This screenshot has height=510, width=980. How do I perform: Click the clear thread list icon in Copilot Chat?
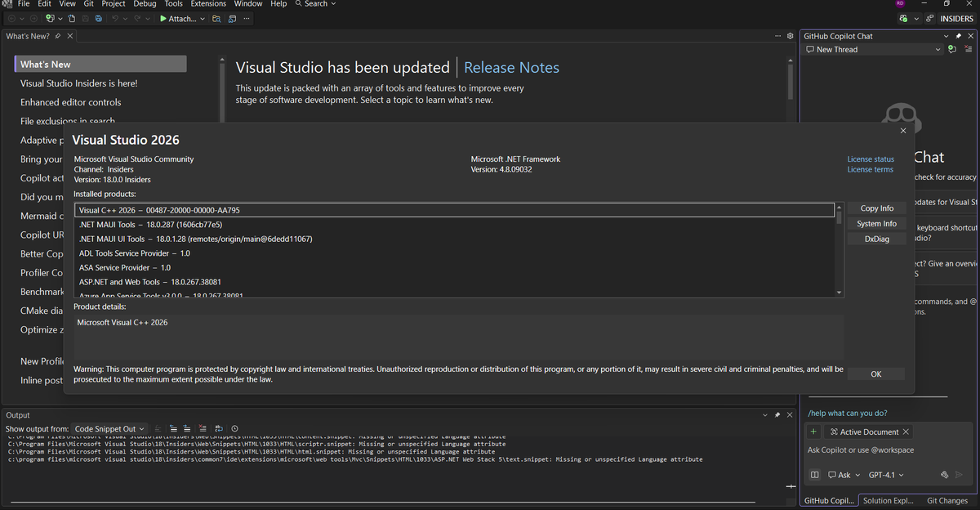[x=969, y=49]
